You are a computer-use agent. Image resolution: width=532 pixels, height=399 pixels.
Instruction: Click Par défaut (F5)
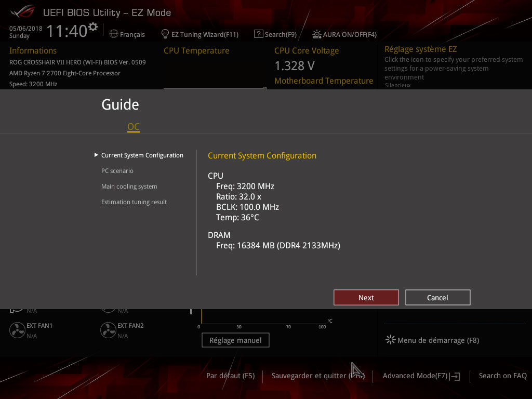coord(230,376)
